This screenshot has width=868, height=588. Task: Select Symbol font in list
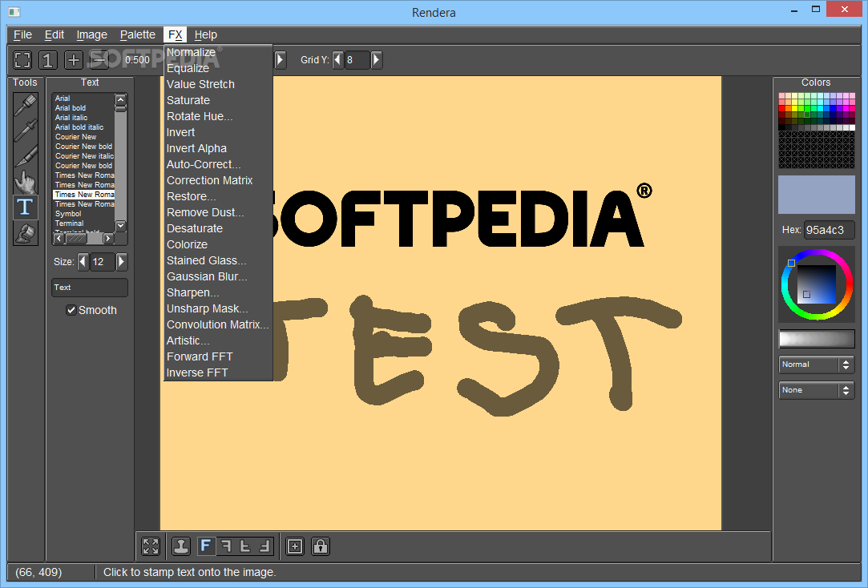point(83,214)
